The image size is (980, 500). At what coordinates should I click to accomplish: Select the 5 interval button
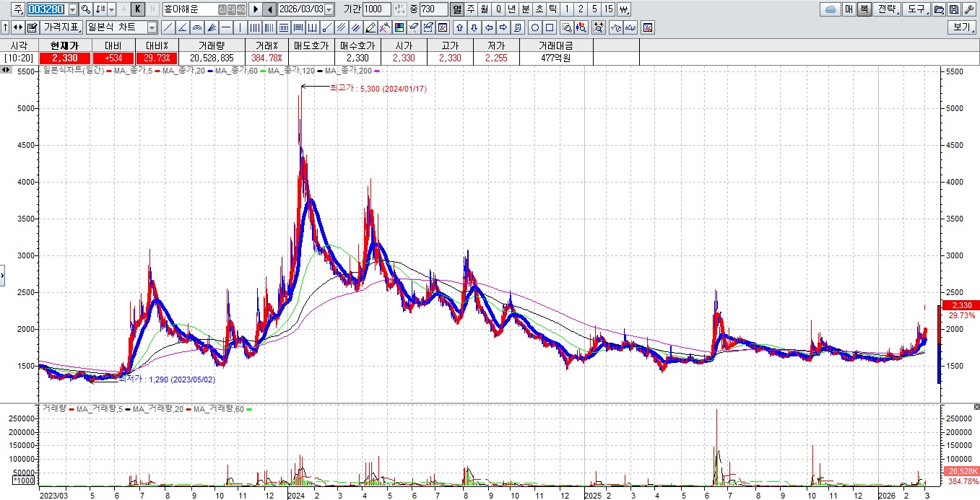point(594,9)
